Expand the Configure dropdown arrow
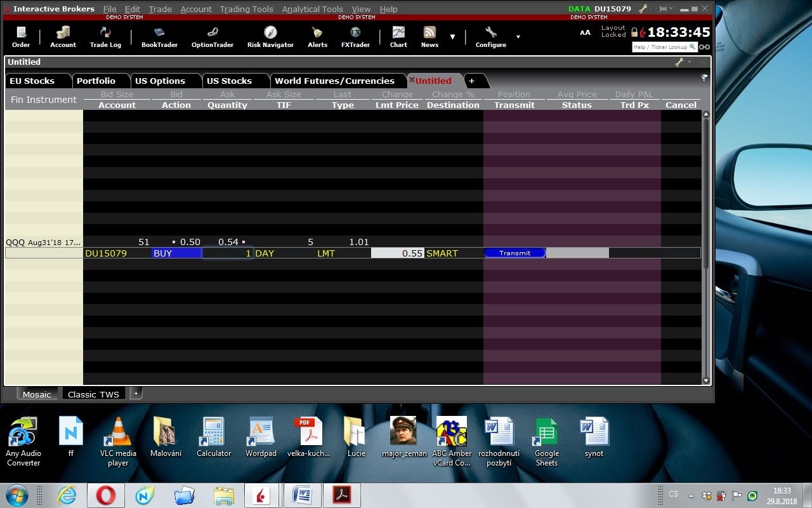Image resolution: width=812 pixels, height=508 pixels. pos(518,37)
